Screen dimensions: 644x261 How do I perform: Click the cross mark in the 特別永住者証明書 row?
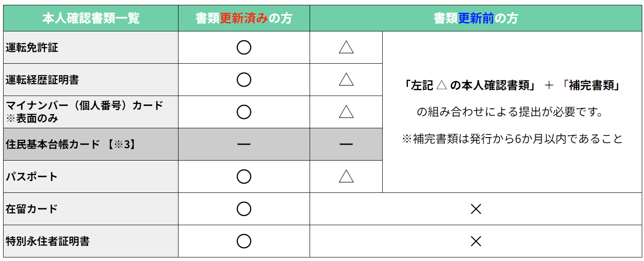tap(476, 241)
